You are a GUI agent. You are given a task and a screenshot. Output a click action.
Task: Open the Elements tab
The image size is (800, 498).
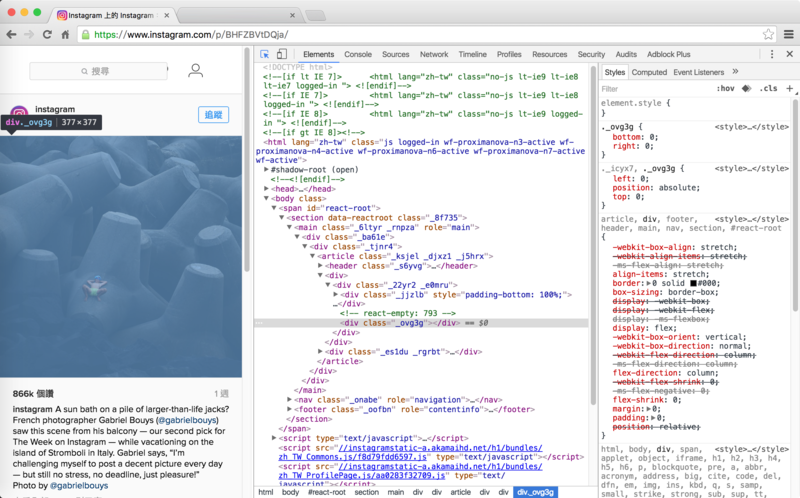tap(318, 54)
